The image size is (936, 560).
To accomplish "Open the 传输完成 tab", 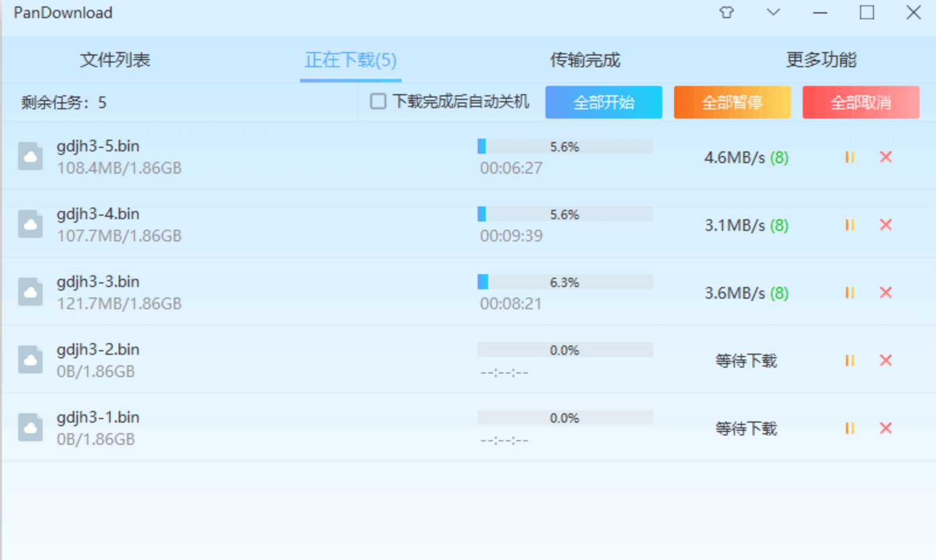I will pyautogui.click(x=585, y=60).
